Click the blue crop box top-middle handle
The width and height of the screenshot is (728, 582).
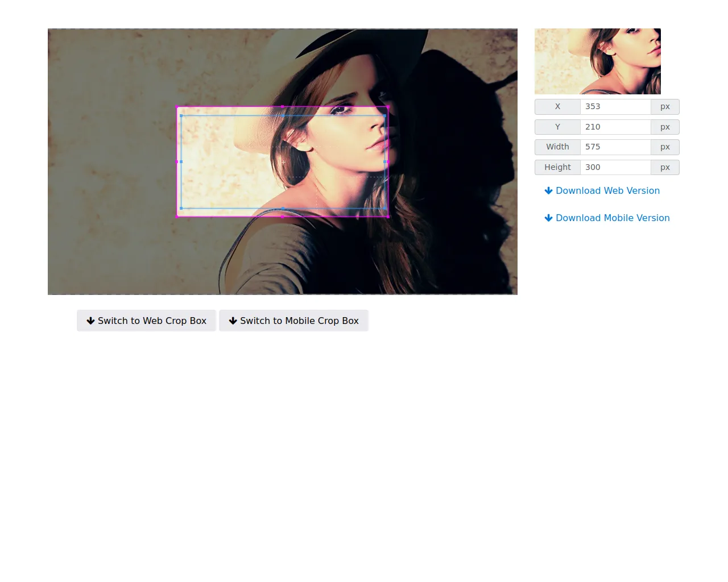point(283,116)
